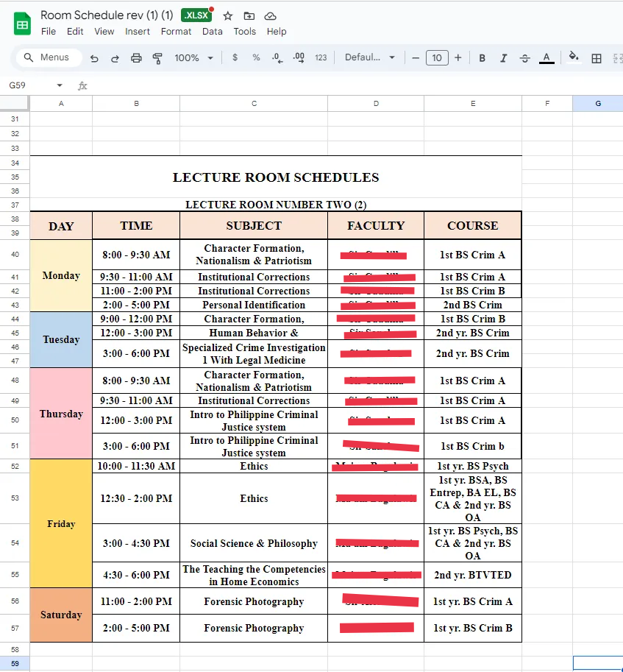Open the Tools menu
The width and height of the screenshot is (623, 672).
[x=244, y=32]
